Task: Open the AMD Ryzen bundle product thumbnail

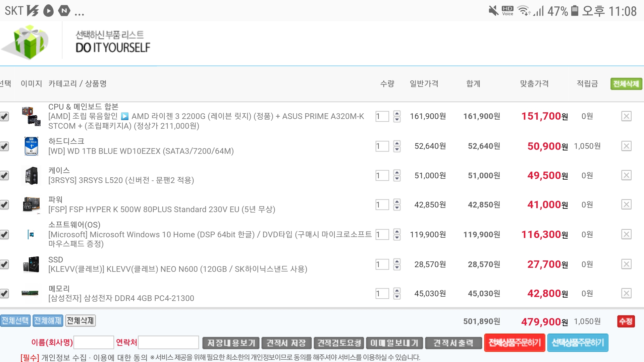Action: click(x=31, y=116)
